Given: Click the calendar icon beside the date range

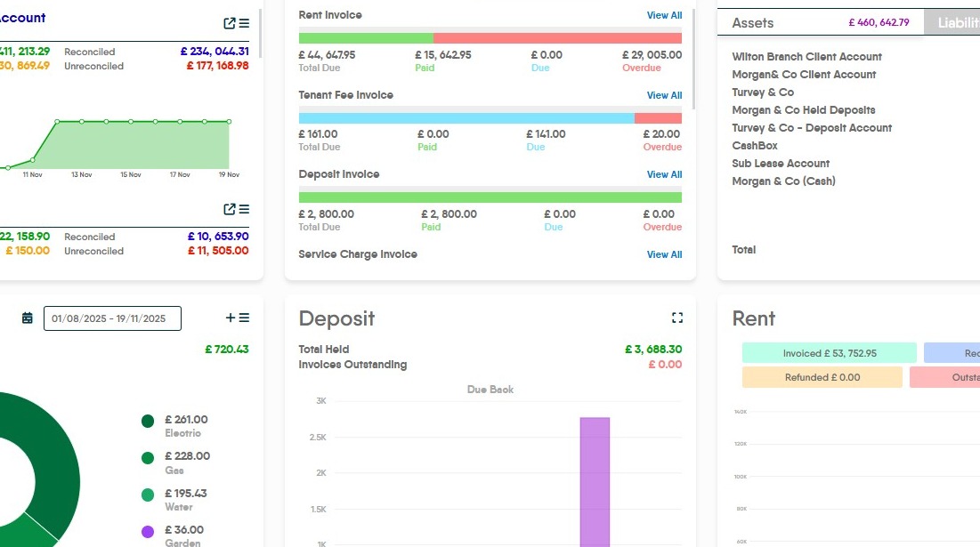Looking at the screenshot, I should click(x=28, y=318).
